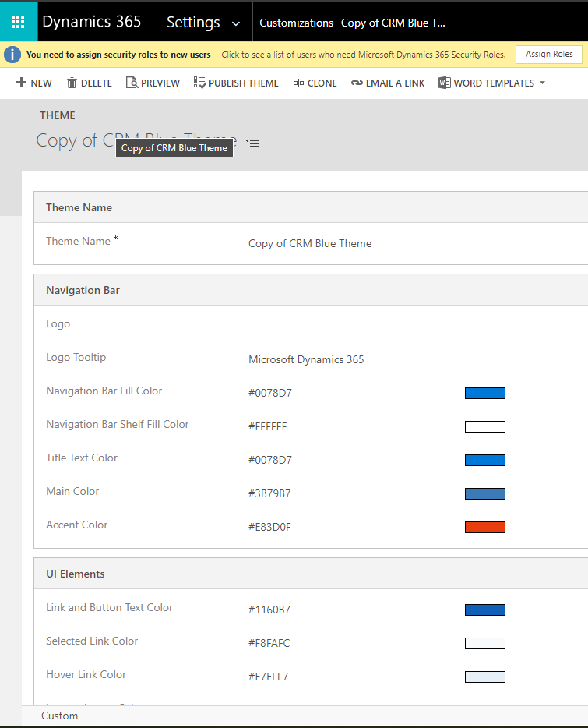Edit Selected Link Color value #F8FAFC

pyautogui.click(x=269, y=644)
